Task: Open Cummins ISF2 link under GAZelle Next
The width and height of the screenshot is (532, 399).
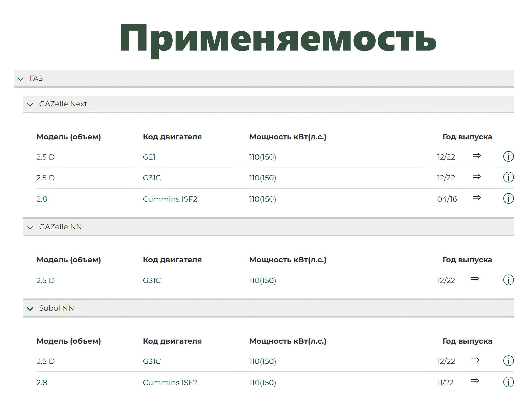Action: coord(170,199)
